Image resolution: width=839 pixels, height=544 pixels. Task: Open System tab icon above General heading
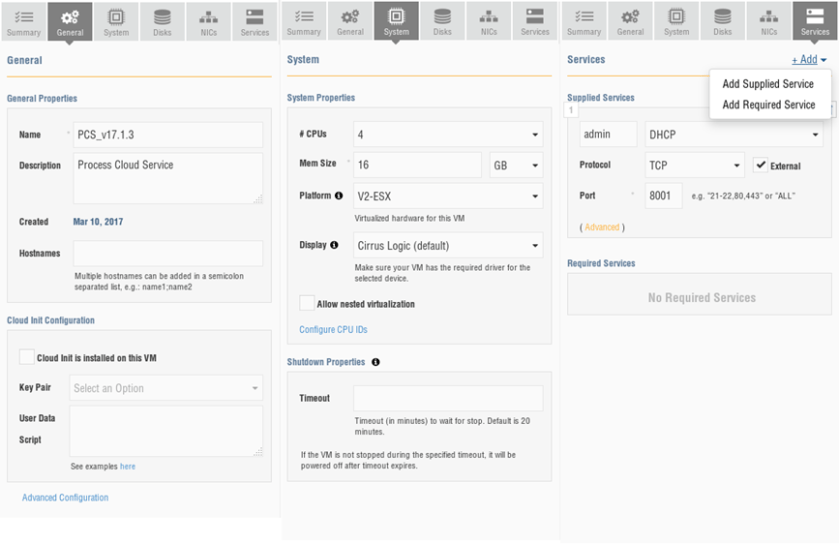coord(116,21)
